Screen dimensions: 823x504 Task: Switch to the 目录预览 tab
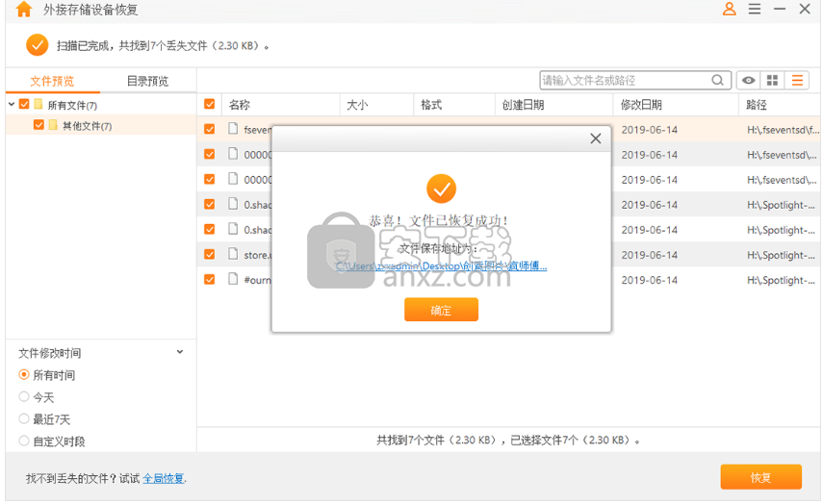pos(147,82)
